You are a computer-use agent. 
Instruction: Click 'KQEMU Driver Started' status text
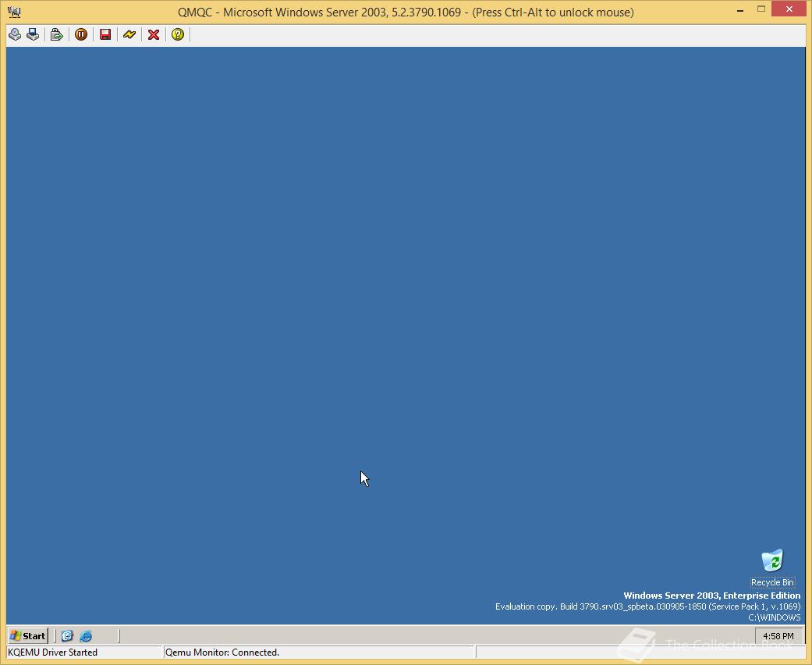click(52, 653)
